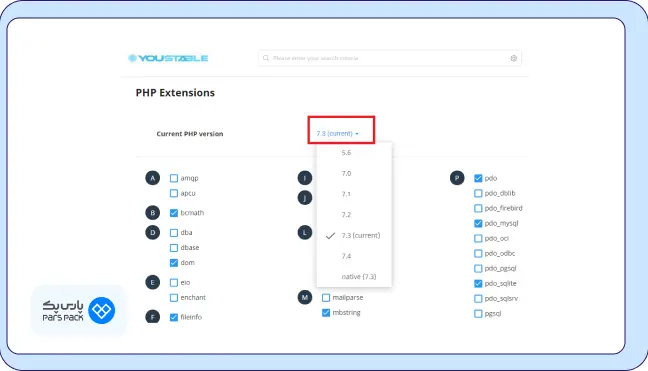
Task: Uncheck the pdo extension
Action: (478, 178)
